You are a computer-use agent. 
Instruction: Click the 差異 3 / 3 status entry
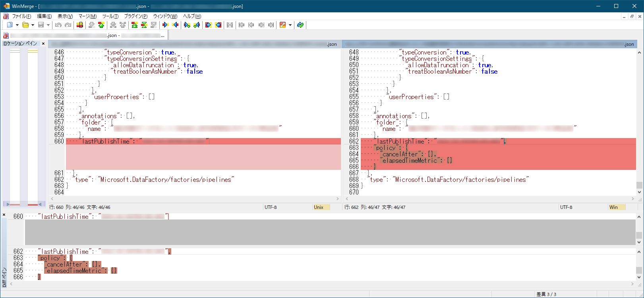[x=546, y=294]
